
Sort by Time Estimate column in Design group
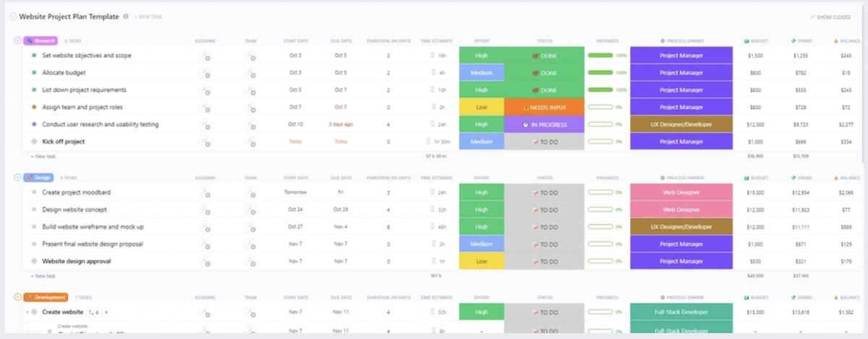tap(437, 178)
